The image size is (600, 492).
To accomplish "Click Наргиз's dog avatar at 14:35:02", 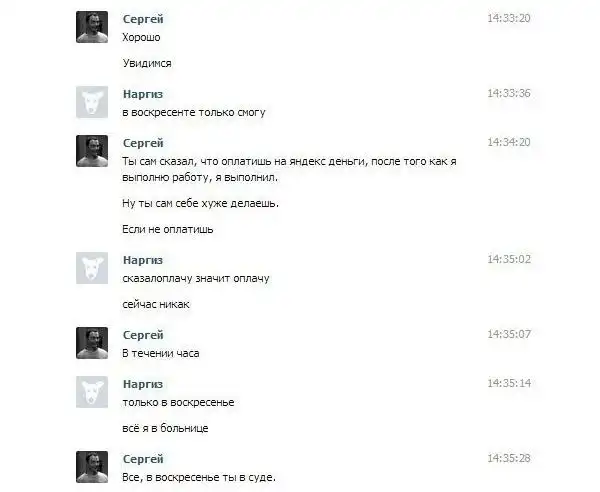I will click(x=92, y=268).
